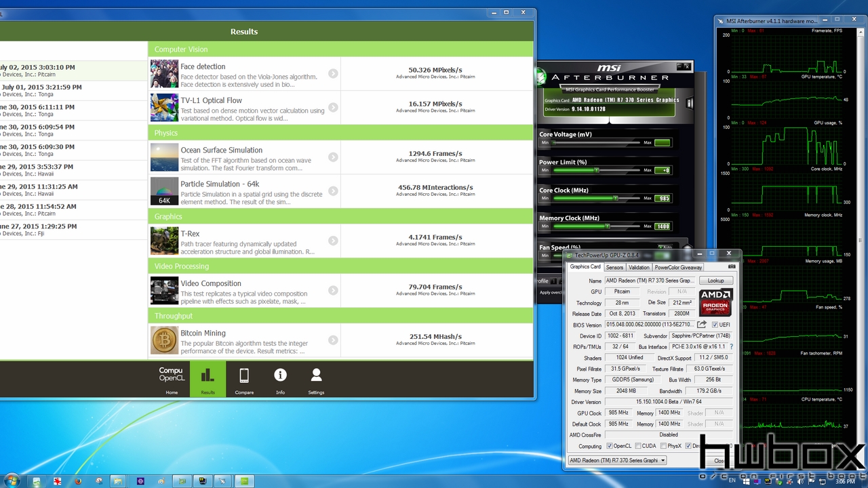
Task: Expand Ocean Surface Simulation details arrow
Action: [x=333, y=157]
